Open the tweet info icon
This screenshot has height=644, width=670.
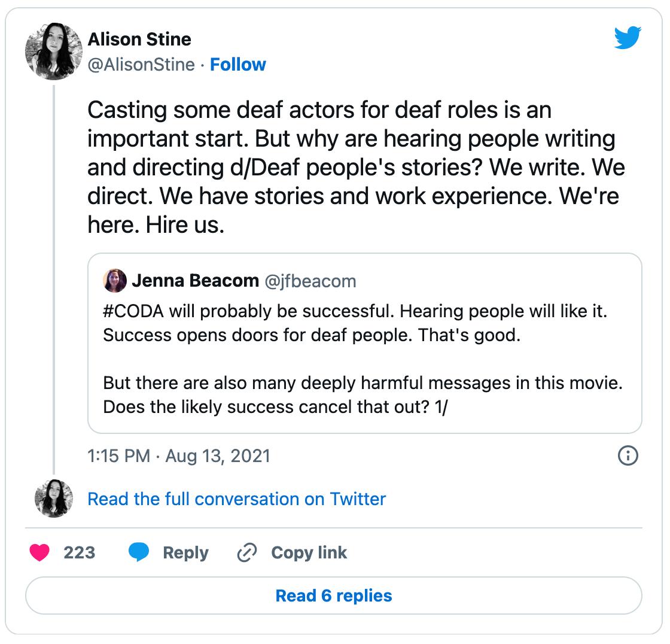point(628,455)
